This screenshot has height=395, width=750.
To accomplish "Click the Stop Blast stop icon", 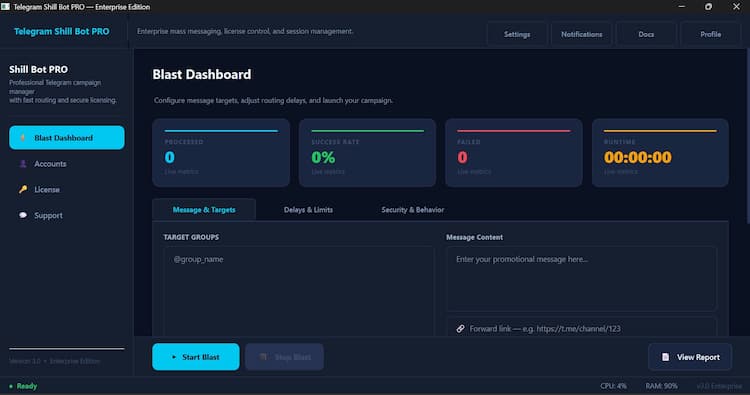I will (x=263, y=357).
